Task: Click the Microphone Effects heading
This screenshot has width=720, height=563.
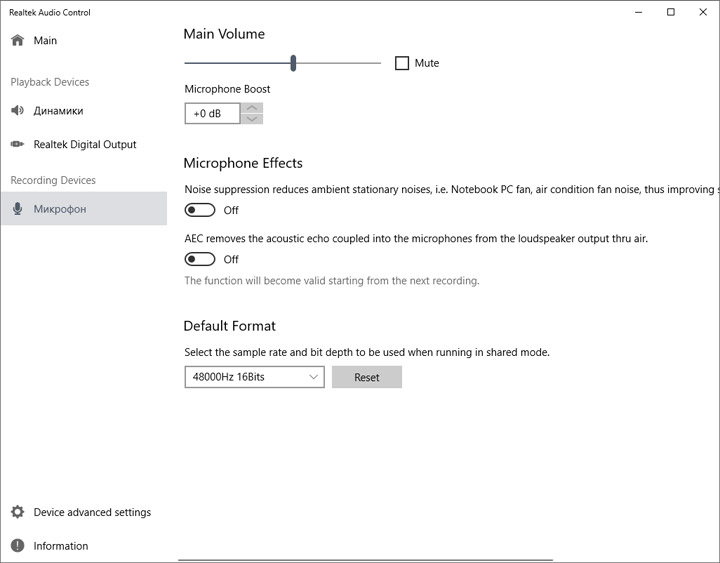Action: (x=243, y=163)
